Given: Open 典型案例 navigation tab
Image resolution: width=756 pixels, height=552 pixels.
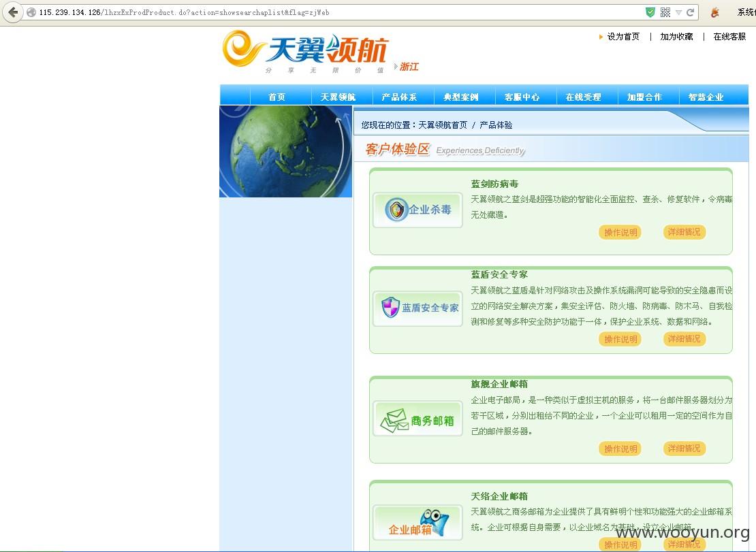Looking at the screenshot, I should [x=460, y=97].
